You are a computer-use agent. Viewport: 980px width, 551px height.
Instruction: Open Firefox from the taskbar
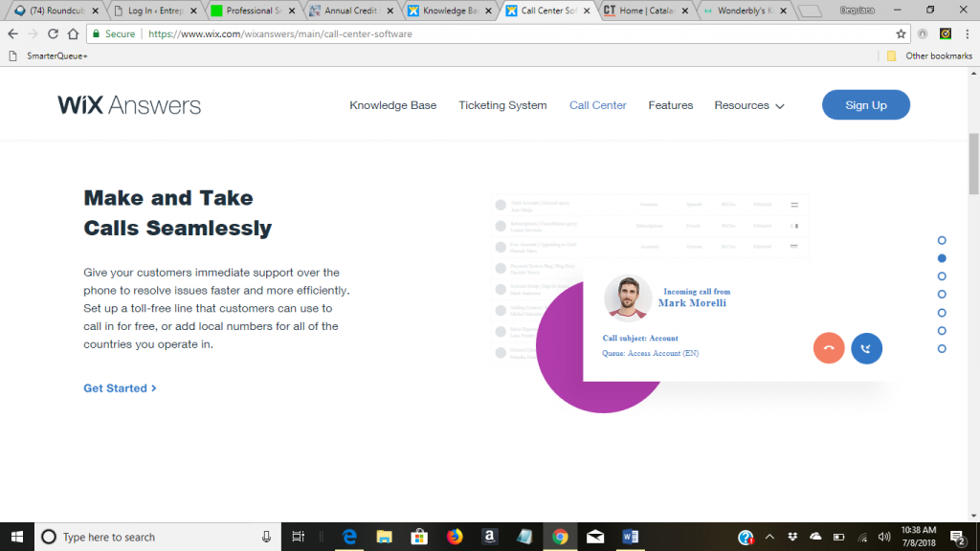[x=455, y=537]
